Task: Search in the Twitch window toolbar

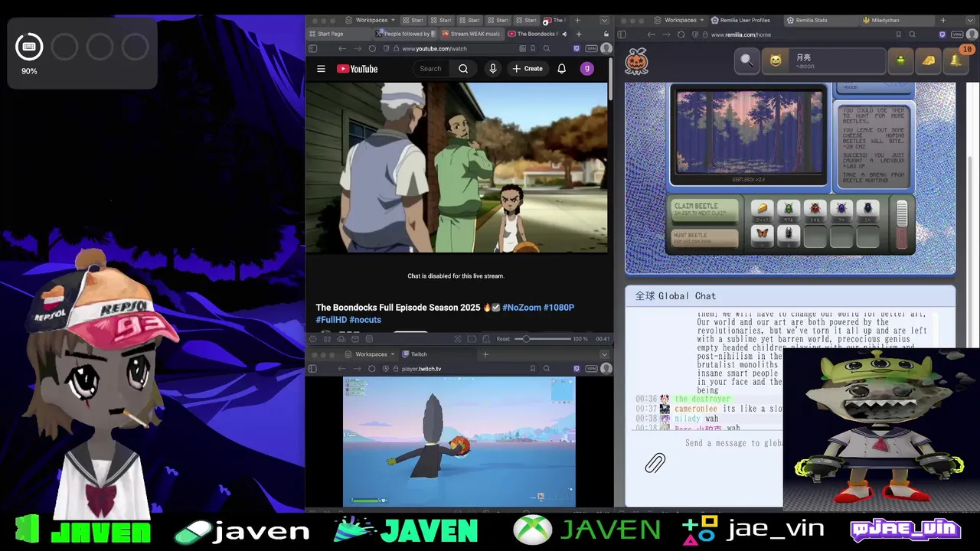Action: pos(547,369)
